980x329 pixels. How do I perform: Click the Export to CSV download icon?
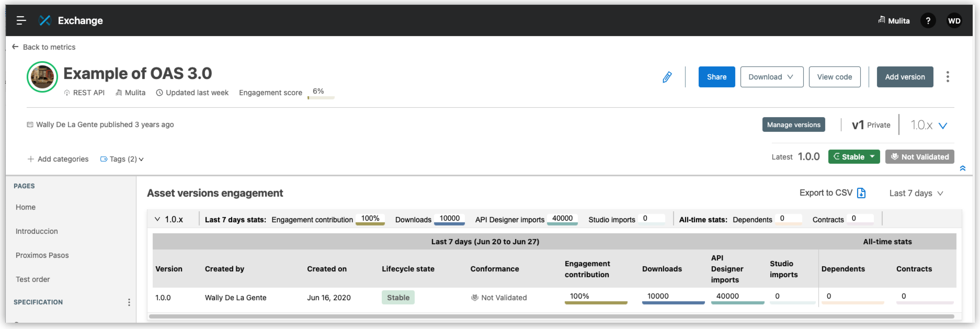[x=861, y=193]
